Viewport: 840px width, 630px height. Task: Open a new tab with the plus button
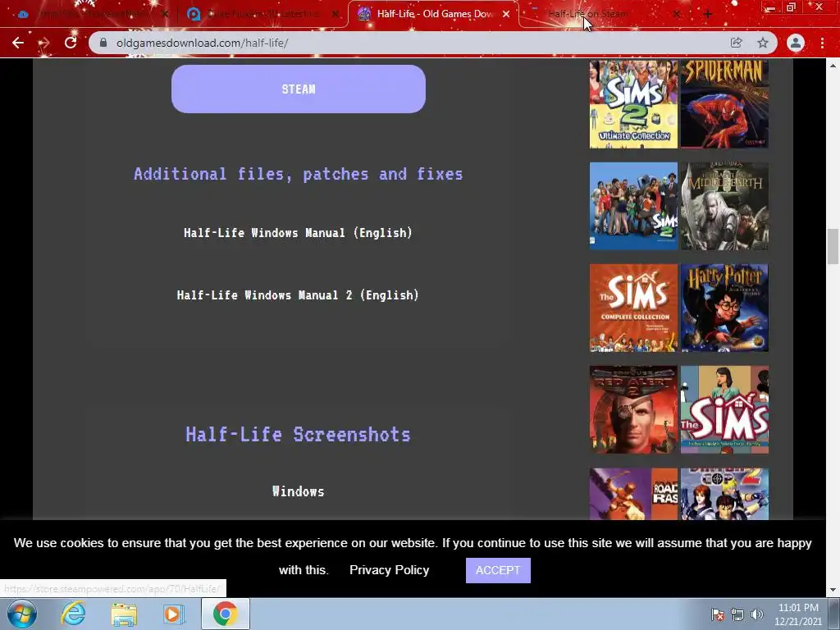pyautogui.click(x=708, y=15)
